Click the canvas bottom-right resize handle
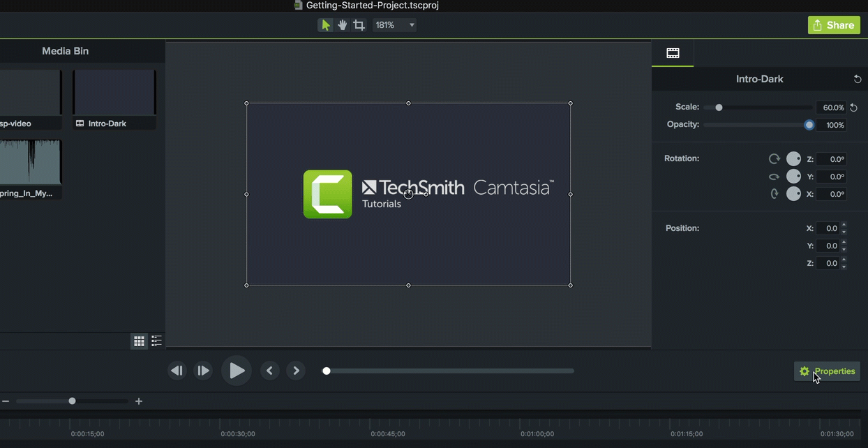The image size is (868, 448). [571, 285]
